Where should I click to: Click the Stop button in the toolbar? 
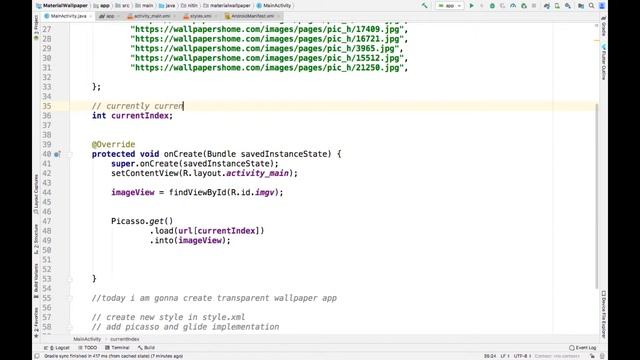pos(534,6)
